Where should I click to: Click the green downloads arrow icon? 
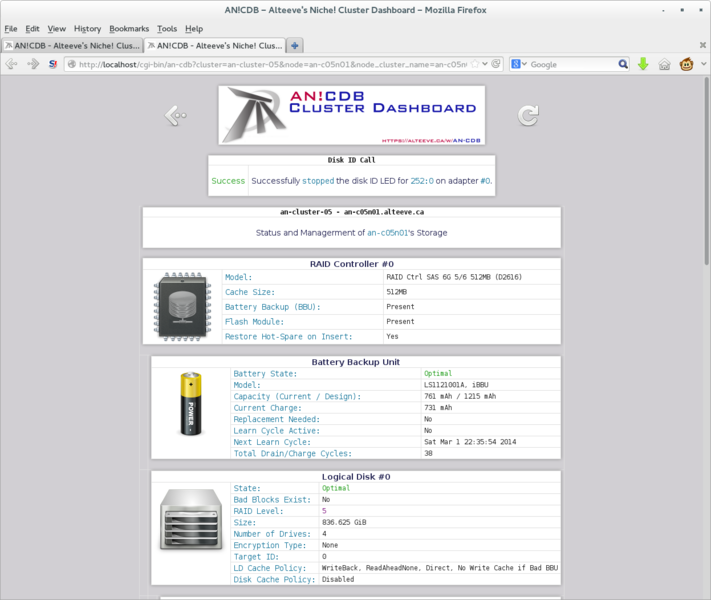643,64
